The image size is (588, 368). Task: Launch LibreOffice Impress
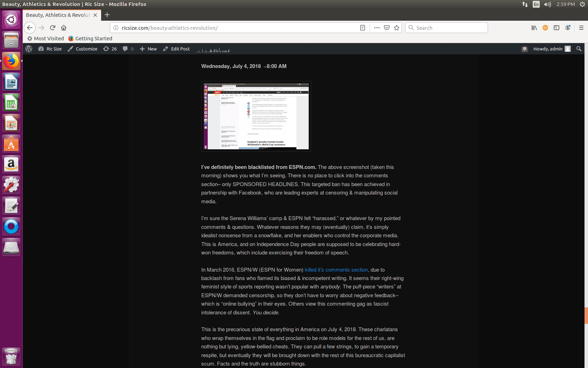(11, 123)
